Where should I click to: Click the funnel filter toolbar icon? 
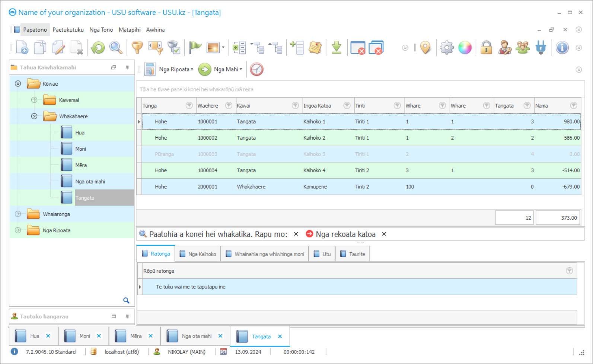137,48
